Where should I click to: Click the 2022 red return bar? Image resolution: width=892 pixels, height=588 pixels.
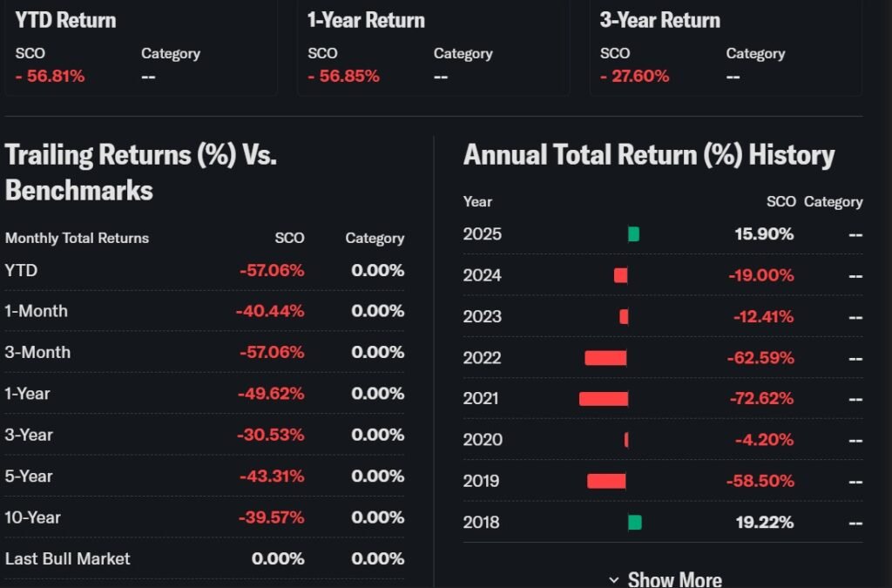coord(605,357)
